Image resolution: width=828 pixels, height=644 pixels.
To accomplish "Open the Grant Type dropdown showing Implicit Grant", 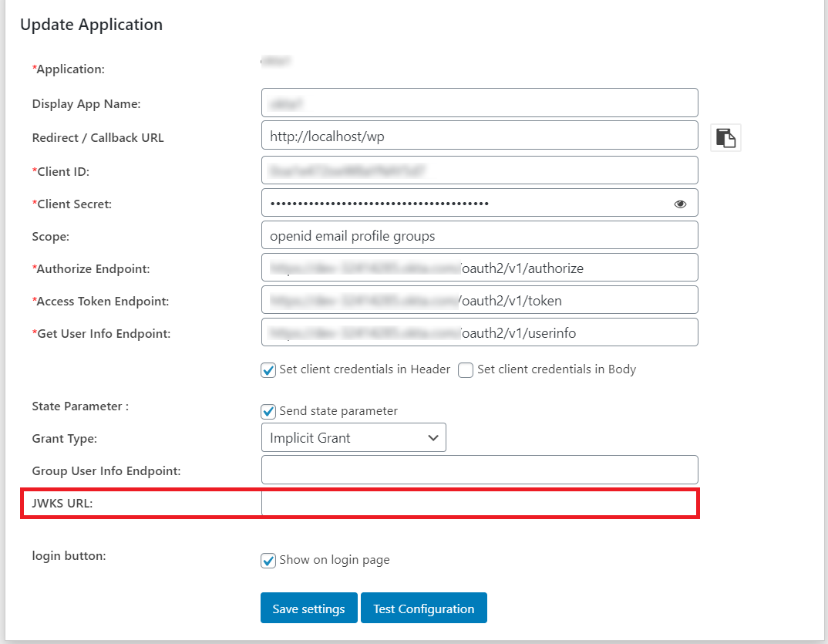I will pyautogui.click(x=354, y=437).
